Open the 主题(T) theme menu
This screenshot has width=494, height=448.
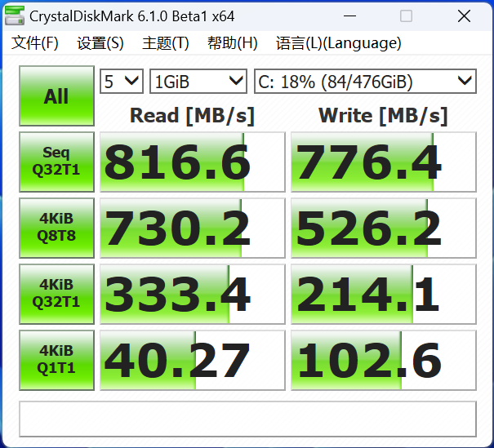(166, 43)
